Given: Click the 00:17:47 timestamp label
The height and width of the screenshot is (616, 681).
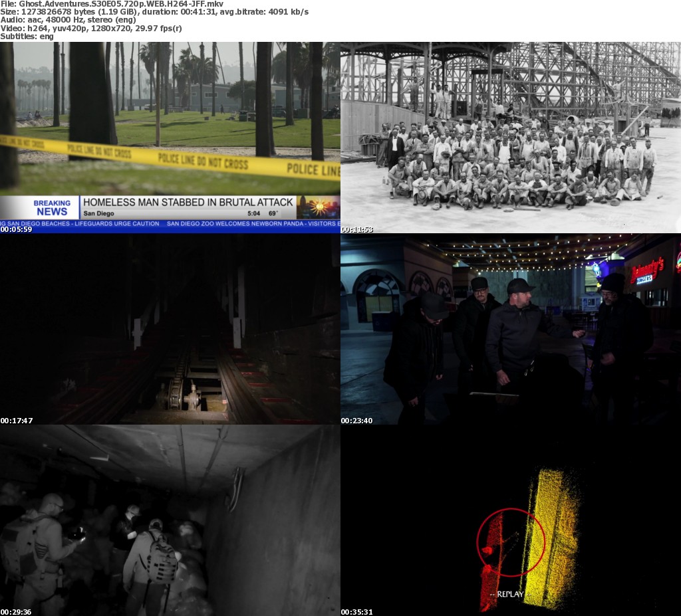Looking at the screenshot, I should 17,421.
